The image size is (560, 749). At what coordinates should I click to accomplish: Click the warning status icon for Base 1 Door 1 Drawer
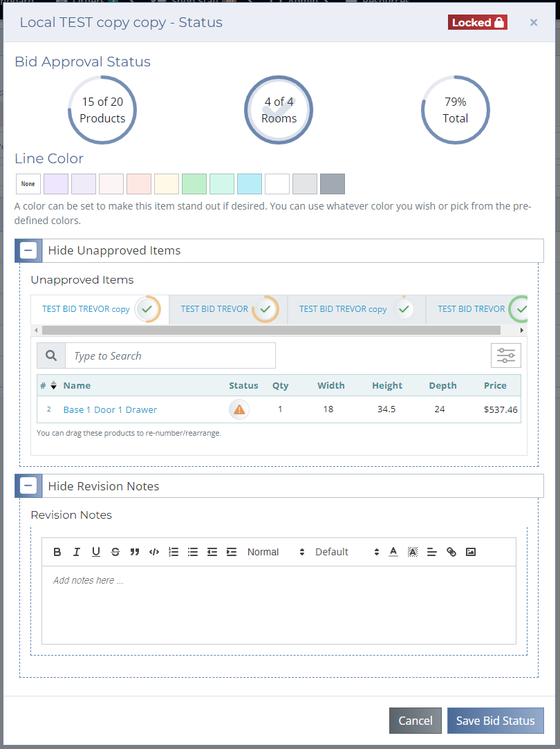pos(239,409)
